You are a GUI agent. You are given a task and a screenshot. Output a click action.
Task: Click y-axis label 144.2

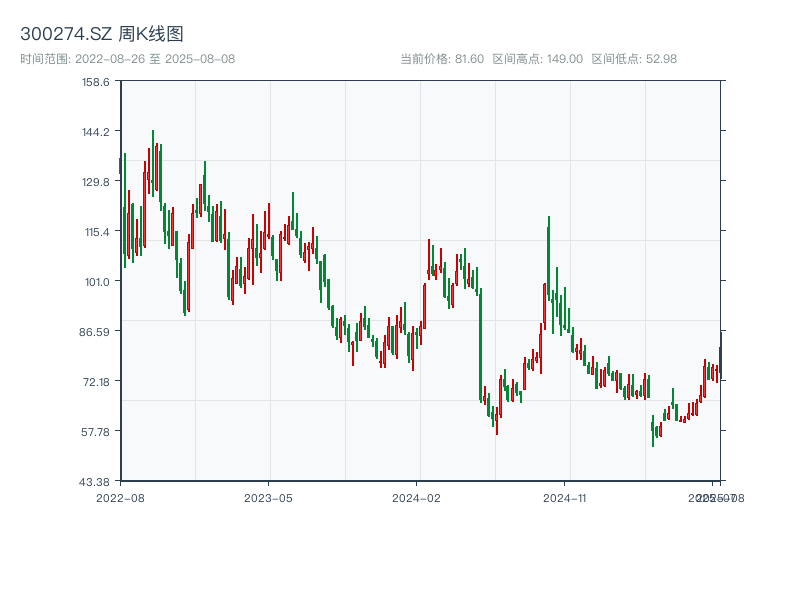click(96, 132)
